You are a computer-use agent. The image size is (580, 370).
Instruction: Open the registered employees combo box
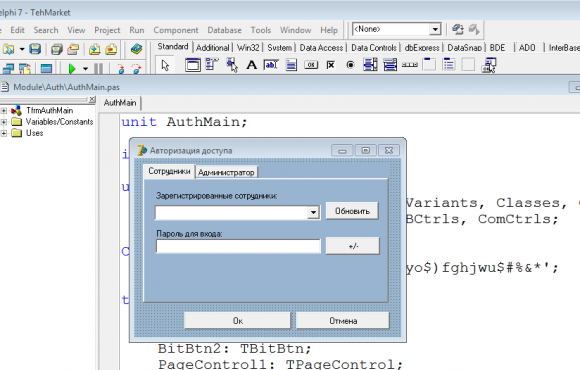(313, 212)
